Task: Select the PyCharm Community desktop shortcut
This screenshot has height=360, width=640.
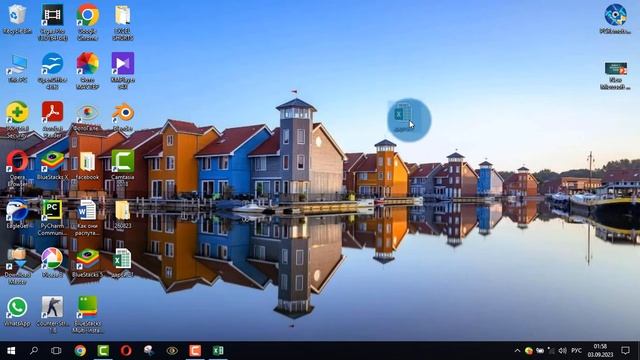Action: click(x=52, y=217)
